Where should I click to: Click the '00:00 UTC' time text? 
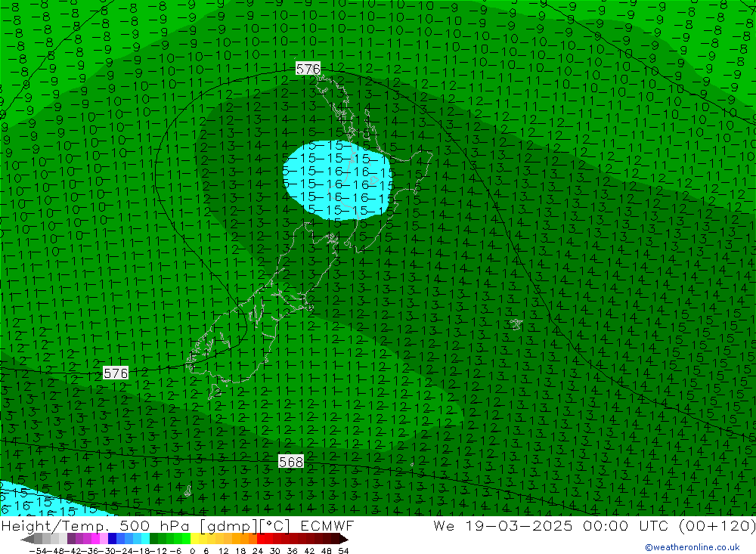pyautogui.click(x=627, y=525)
